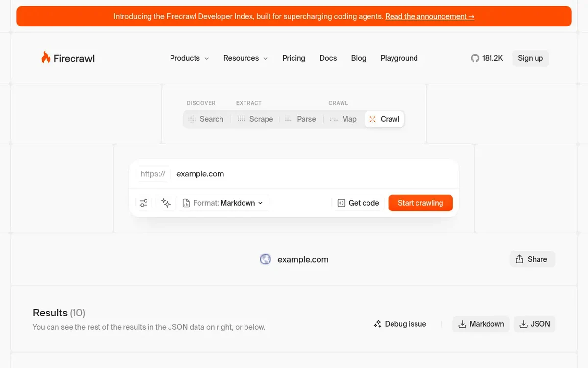Switch to the Parse tab
This screenshot has width=588, height=368.
(x=300, y=119)
